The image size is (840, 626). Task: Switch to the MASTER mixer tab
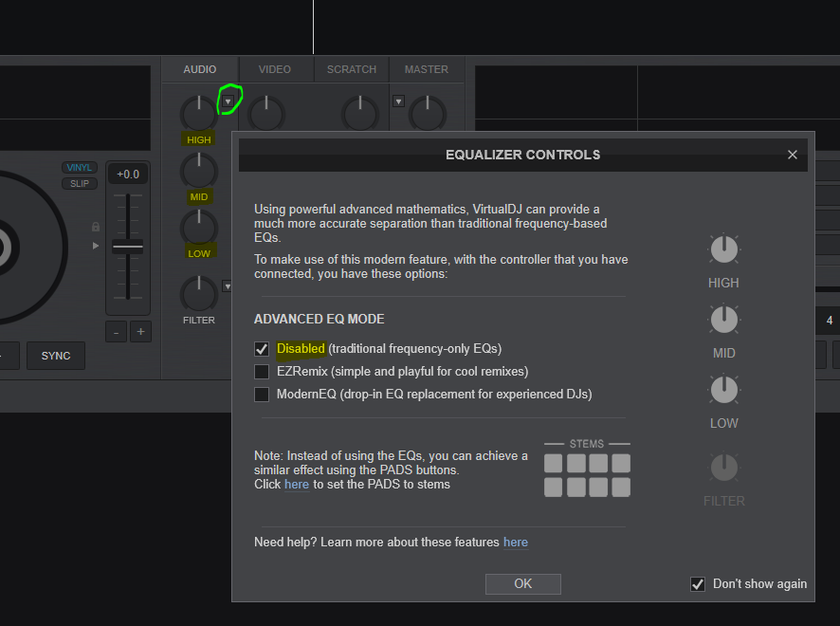427,69
